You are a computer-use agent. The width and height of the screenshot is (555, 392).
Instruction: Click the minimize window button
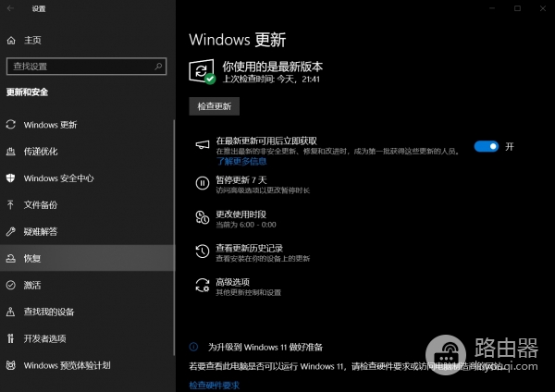492,8
